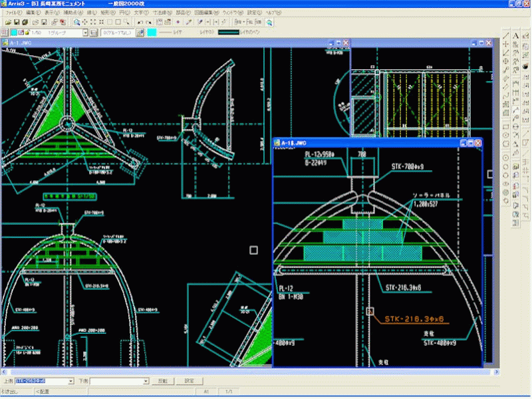Click the A-18.JWC window title bar
This screenshot has width=532, height=399.
click(366, 142)
